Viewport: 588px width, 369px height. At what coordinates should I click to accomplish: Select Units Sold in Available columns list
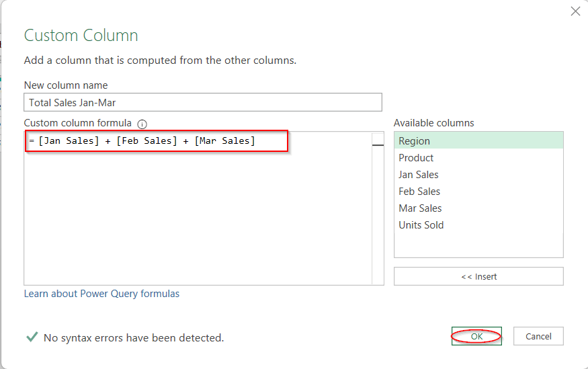pyautogui.click(x=421, y=225)
